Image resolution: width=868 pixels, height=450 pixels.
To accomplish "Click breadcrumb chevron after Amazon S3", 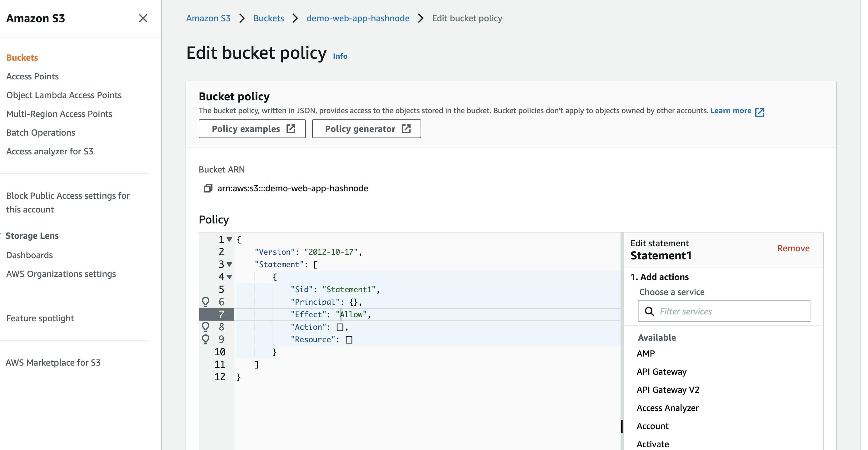I will point(242,18).
